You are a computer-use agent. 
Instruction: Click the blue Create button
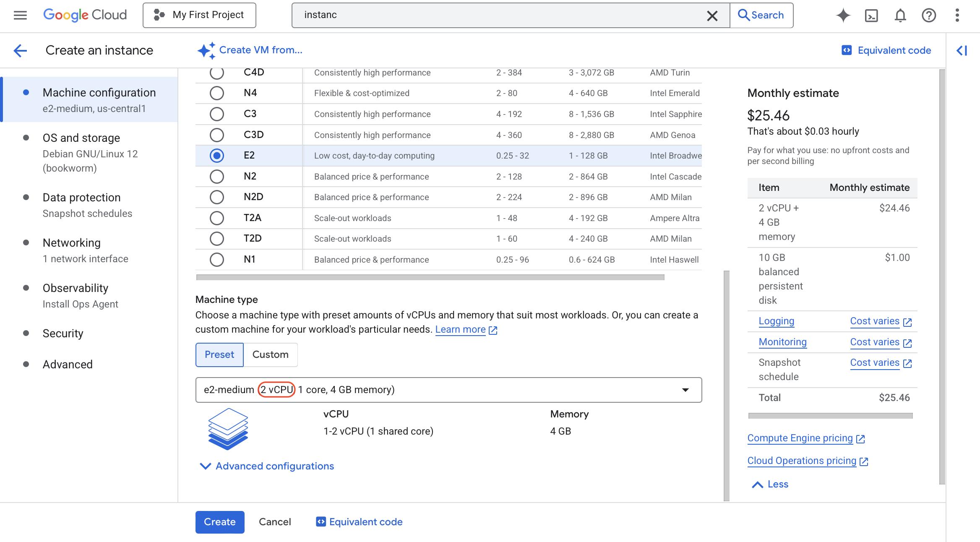[219, 522]
